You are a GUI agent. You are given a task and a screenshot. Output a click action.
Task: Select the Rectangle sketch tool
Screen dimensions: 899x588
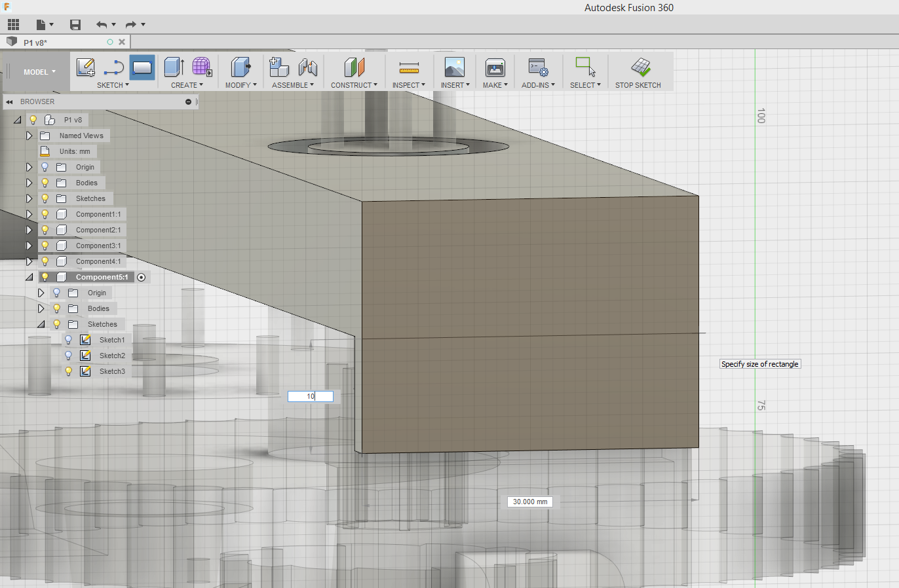142,67
